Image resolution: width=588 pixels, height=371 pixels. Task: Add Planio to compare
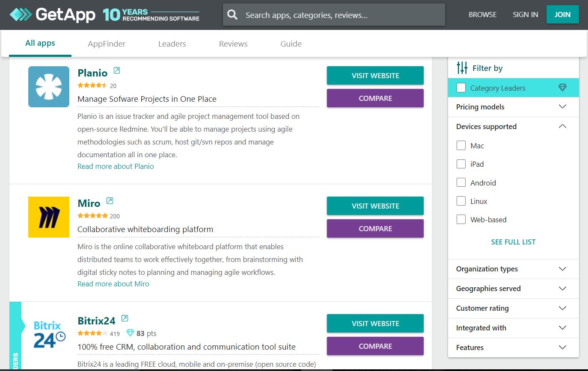[375, 98]
